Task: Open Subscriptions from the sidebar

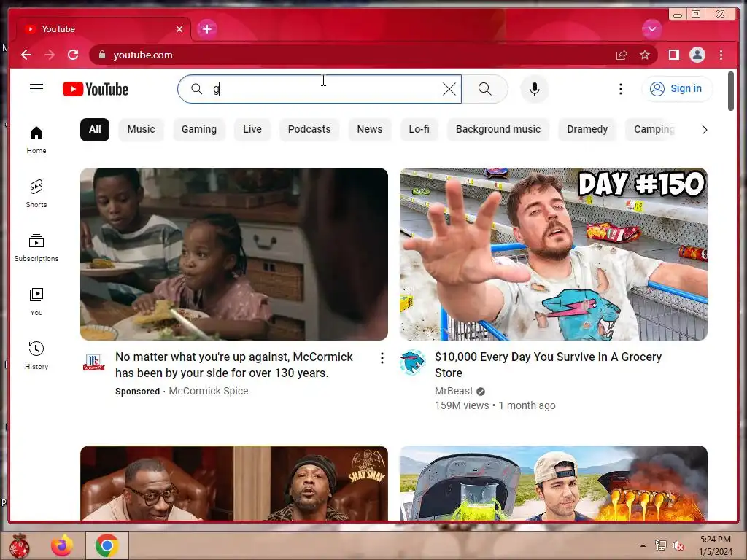Action: pyautogui.click(x=36, y=248)
